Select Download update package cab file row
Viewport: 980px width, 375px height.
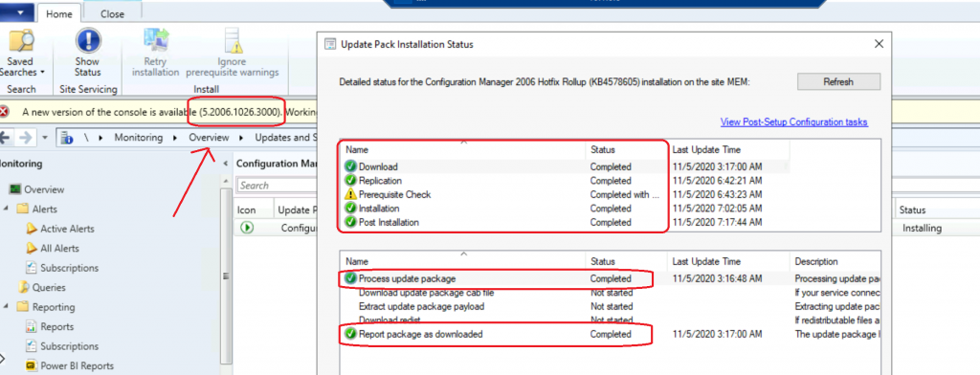610,293
